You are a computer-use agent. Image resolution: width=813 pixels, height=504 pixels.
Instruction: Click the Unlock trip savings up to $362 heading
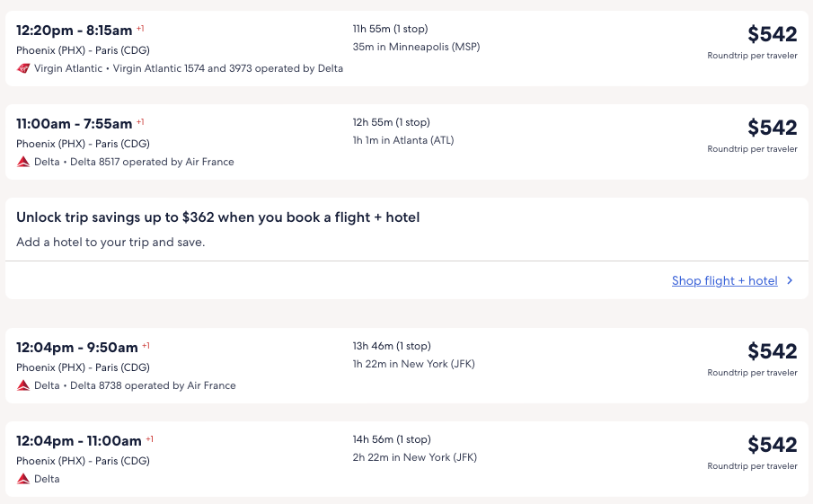click(x=217, y=217)
